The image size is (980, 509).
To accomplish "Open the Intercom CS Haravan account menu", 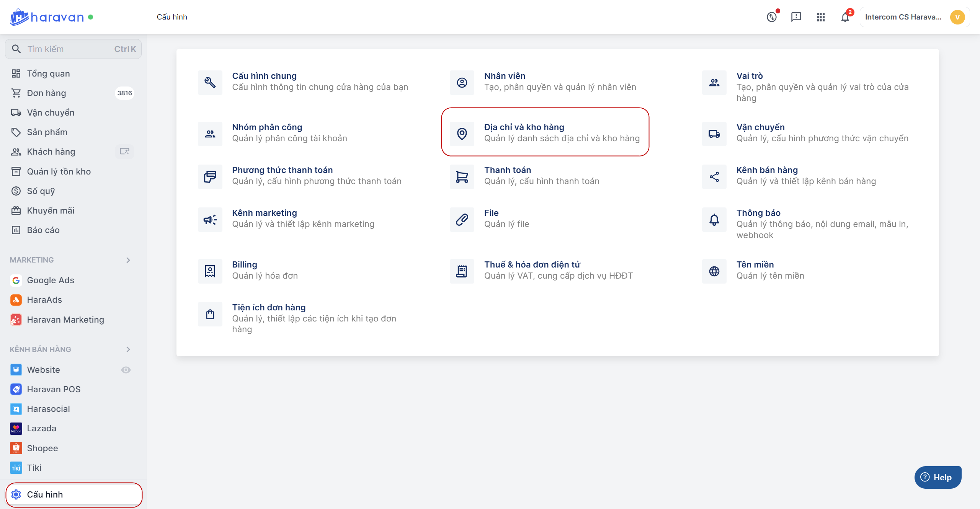I will [x=914, y=17].
